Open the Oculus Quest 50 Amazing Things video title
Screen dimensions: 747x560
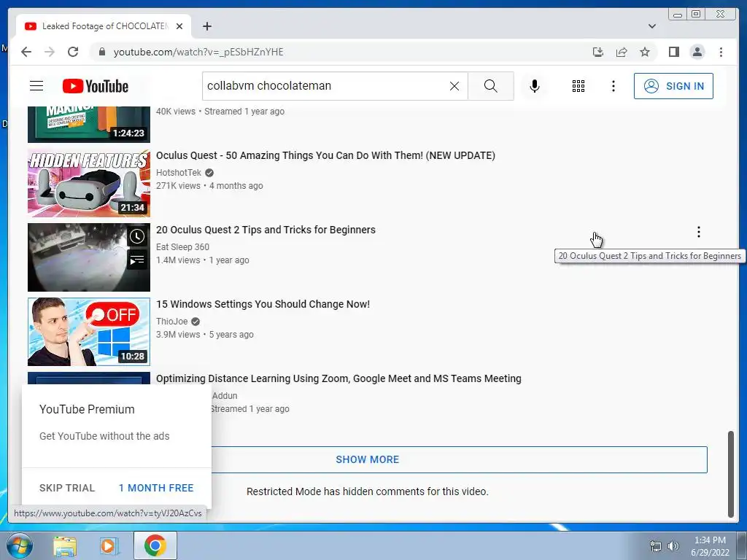point(325,155)
